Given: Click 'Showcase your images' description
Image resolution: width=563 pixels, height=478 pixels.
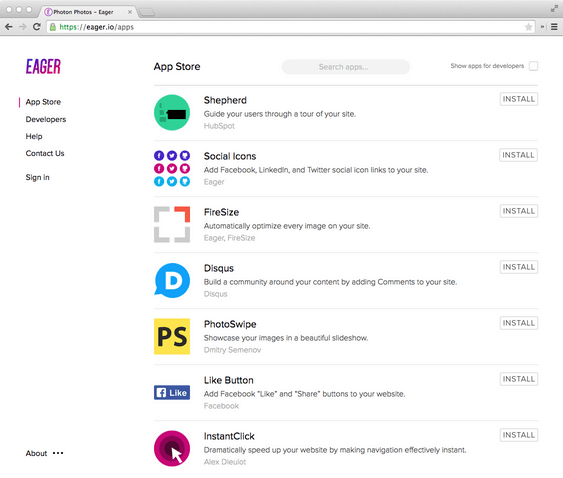Looking at the screenshot, I should tap(286, 338).
